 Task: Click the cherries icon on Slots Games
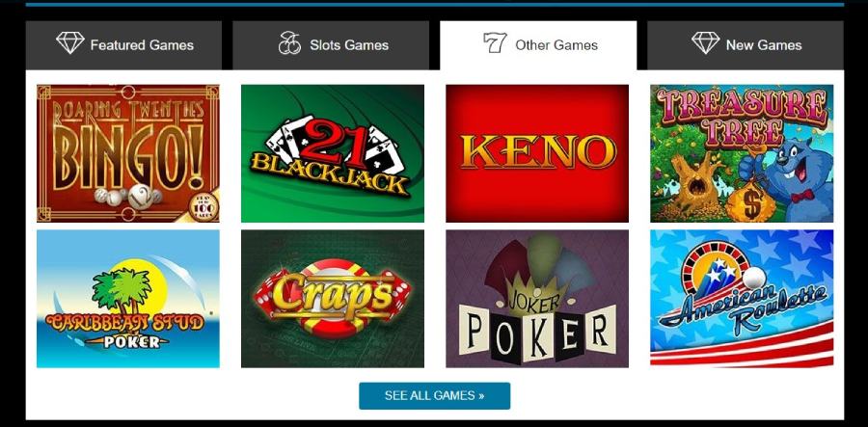click(289, 42)
